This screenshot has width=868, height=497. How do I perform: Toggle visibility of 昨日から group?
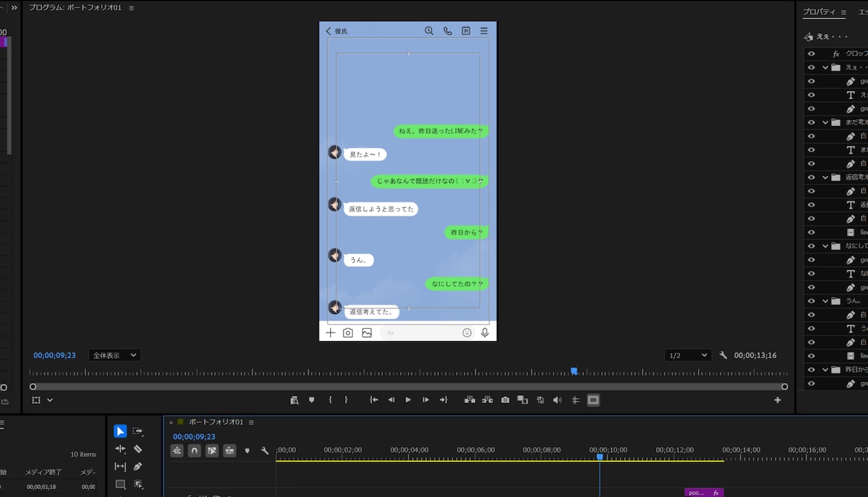click(811, 370)
